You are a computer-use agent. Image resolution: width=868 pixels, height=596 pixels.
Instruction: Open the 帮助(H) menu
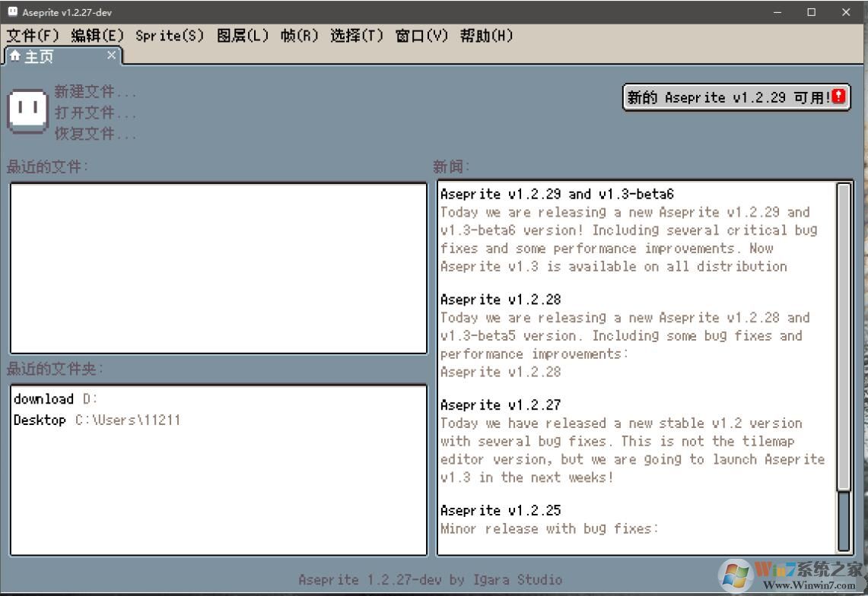coord(487,36)
